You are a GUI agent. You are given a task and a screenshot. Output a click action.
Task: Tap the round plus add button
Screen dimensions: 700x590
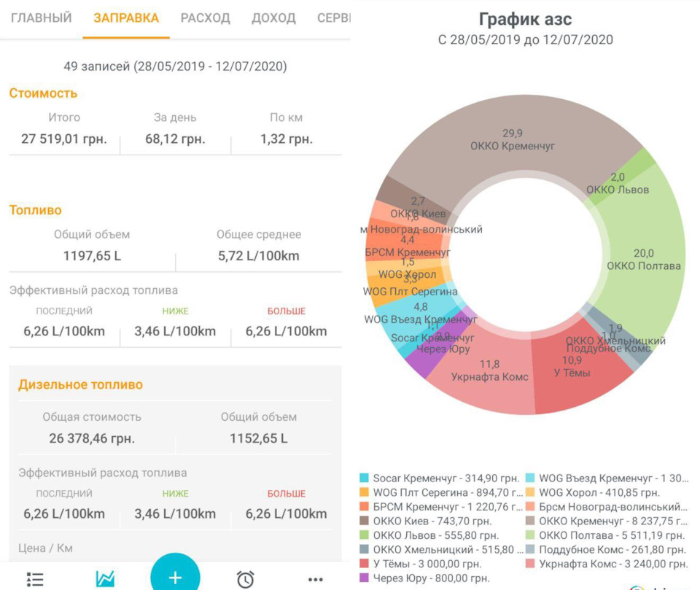(175, 575)
